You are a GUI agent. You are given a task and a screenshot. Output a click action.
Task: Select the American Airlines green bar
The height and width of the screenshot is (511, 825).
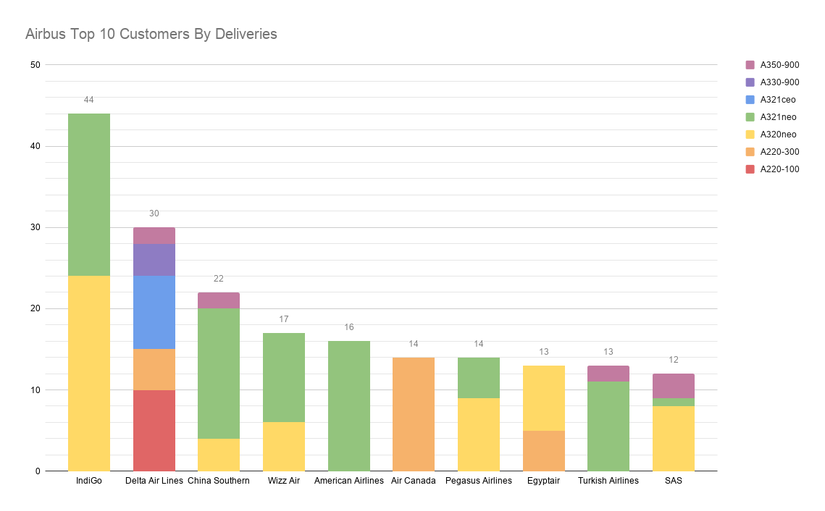[349, 406]
